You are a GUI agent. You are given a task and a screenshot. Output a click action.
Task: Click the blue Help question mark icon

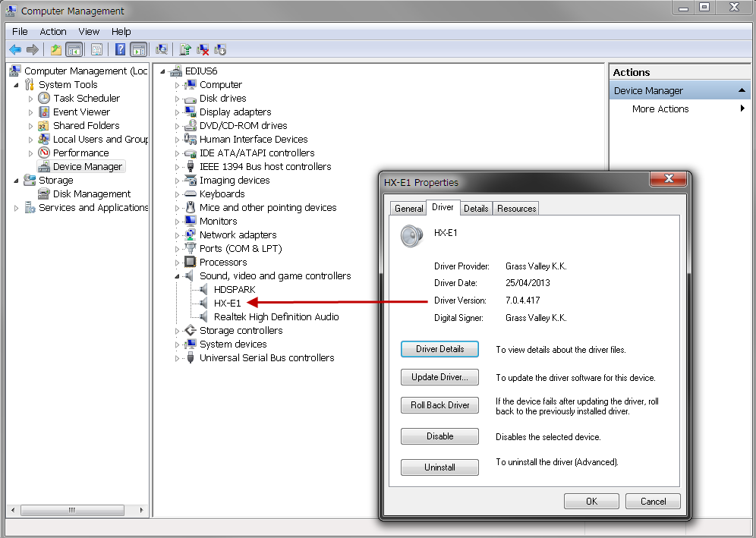120,50
